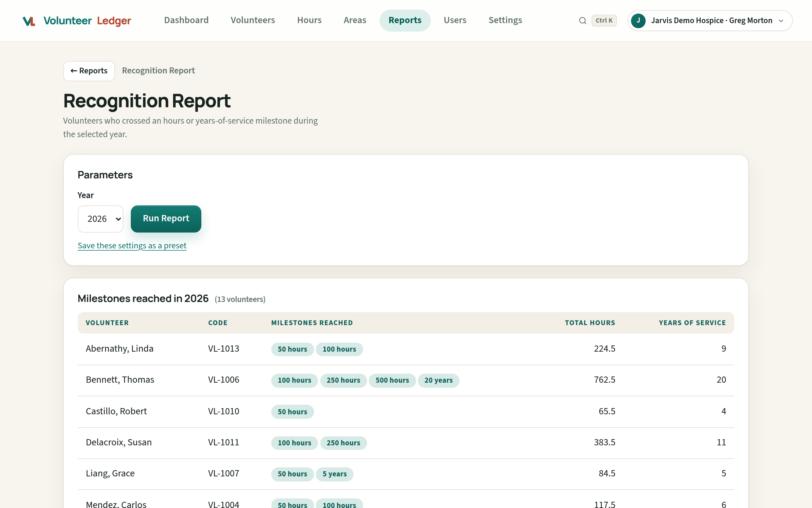Go to Dashboard tab
812x508 pixels.
tap(186, 20)
